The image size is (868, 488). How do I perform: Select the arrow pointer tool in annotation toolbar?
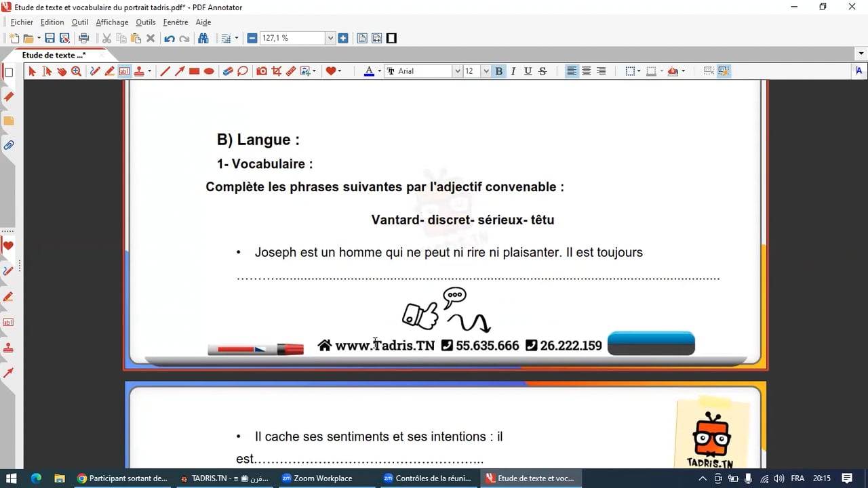(32, 71)
